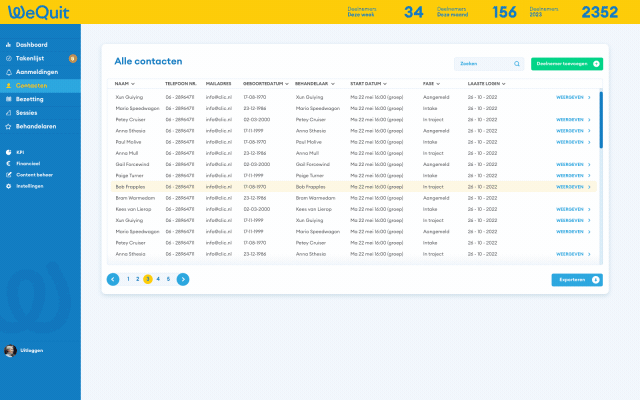Click the Behandelaren star icon

[8, 127]
